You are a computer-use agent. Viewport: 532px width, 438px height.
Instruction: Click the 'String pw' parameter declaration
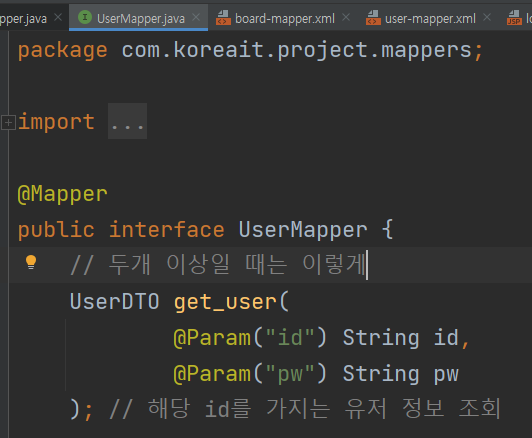tap(401, 374)
